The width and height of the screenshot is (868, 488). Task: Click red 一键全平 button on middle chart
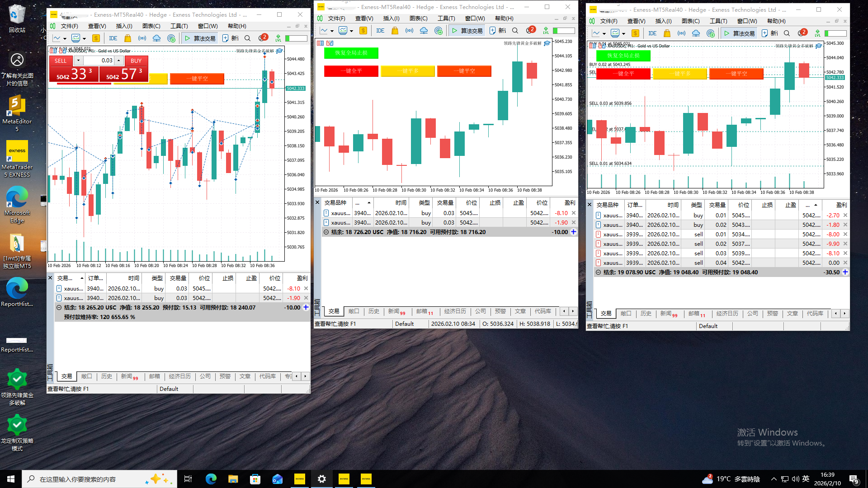(x=351, y=71)
